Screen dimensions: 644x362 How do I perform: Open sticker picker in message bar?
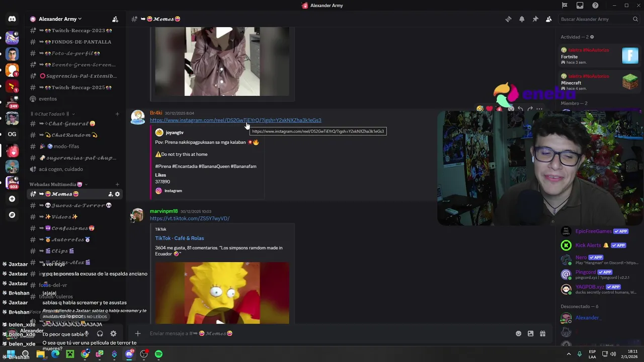[530, 333]
